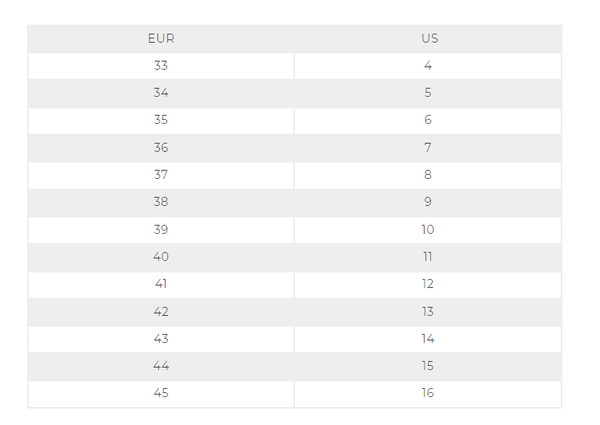The width and height of the screenshot is (600, 425).
Task: Select US size 14 cell
Action: pos(428,339)
